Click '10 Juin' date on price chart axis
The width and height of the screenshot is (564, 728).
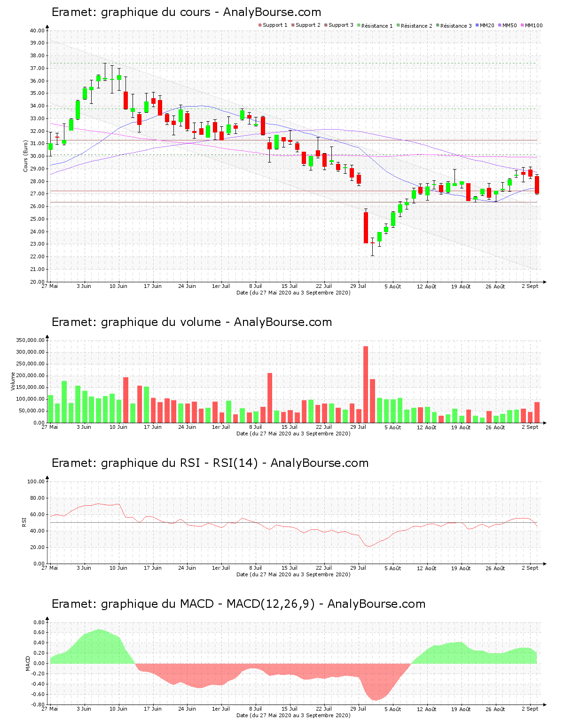click(118, 286)
